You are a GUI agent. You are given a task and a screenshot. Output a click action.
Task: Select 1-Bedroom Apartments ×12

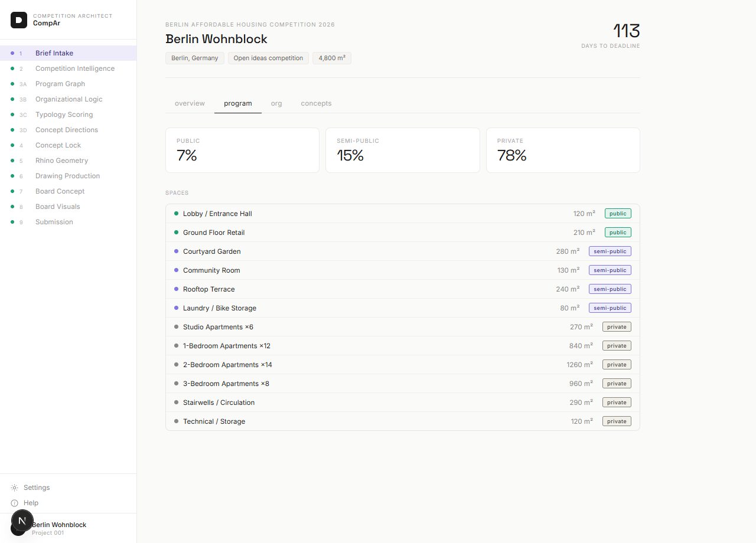(403, 346)
